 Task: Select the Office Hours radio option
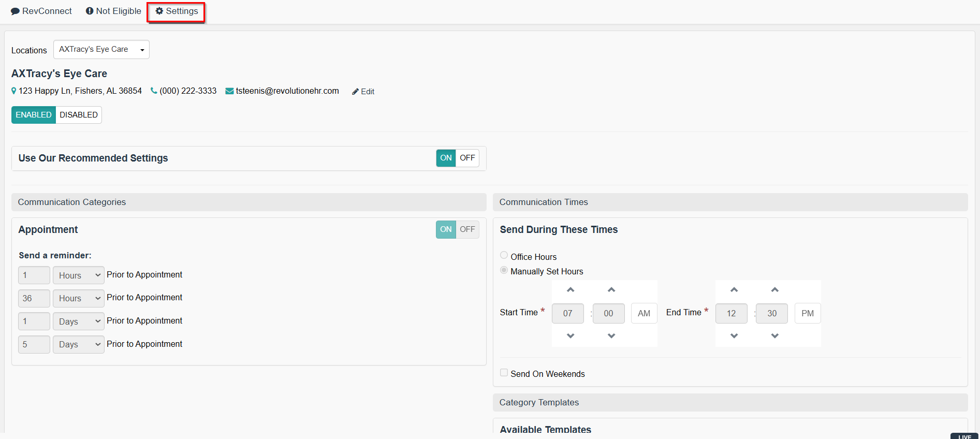(x=504, y=255)
